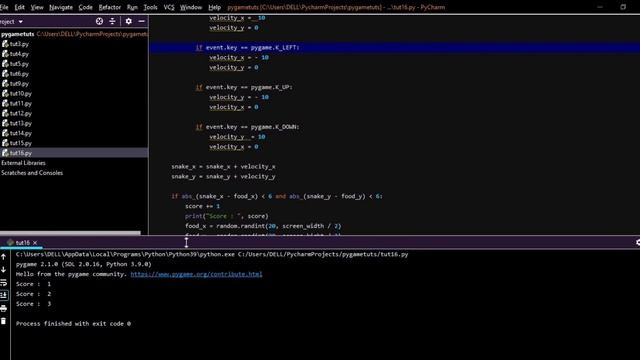Viewport: 640px width, 360px height.
Task: Open tut12.py in the project tree
Action: pyautogui.click(x=21, y=113)
